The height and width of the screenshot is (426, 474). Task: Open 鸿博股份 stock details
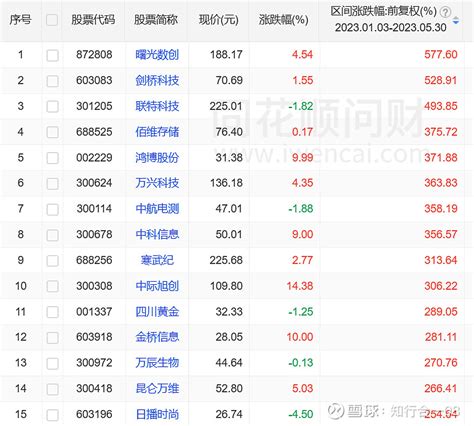click(157, 157)
